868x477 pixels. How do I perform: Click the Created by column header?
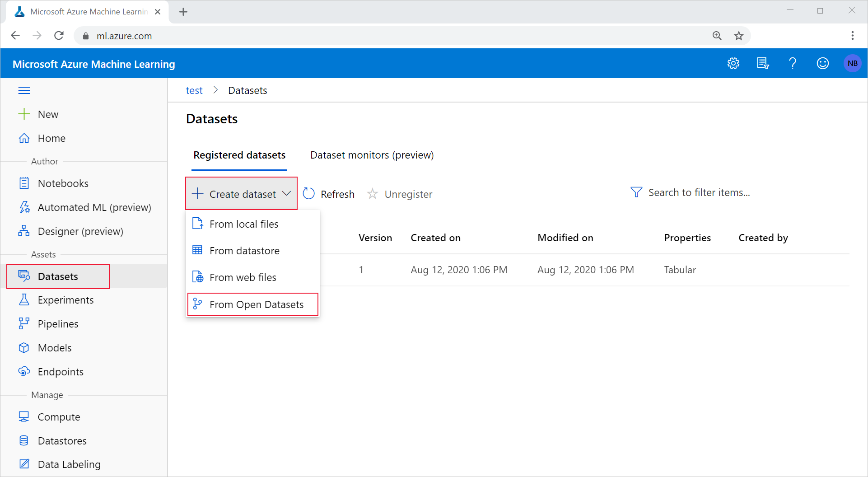(763, 238)
